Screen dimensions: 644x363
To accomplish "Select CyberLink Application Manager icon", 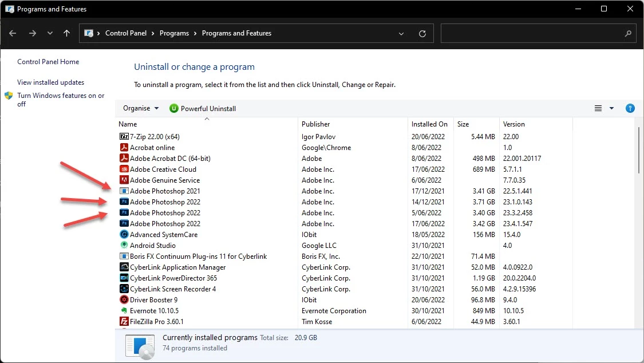I will tap(124, 267).
